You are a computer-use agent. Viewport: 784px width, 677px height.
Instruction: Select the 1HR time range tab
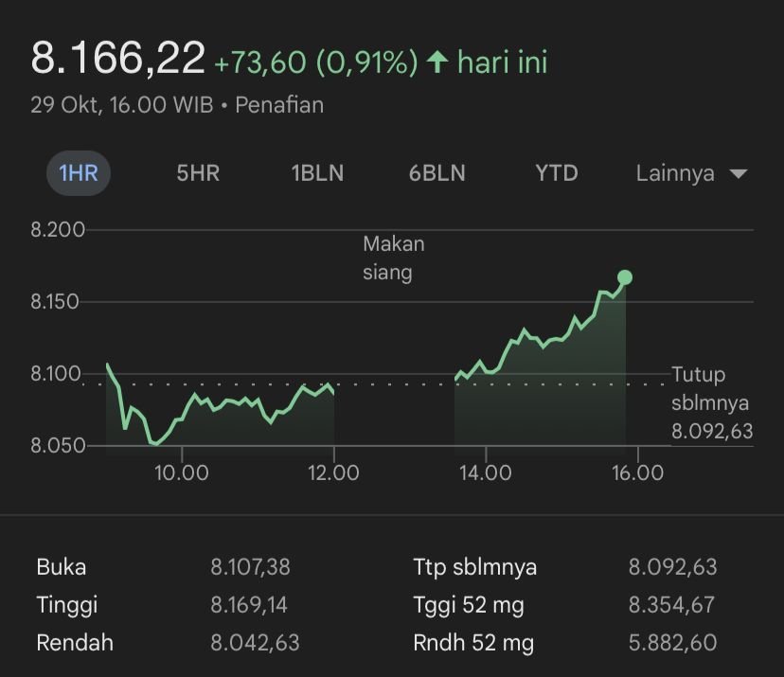79,173
